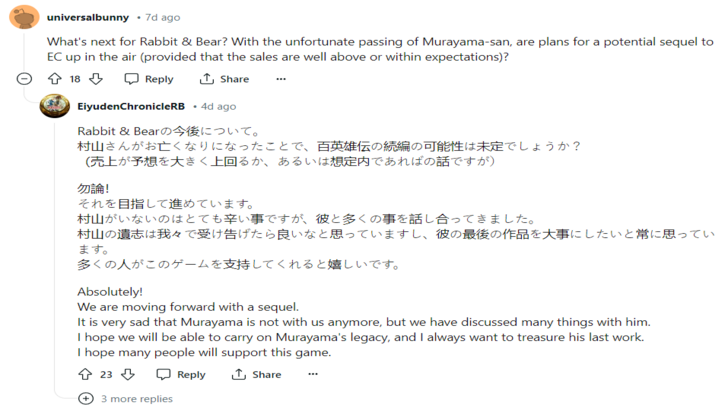Screen dimensions: 728x410
Task: Downvote the EiyudenChronicleRB reply
Action: click(x=127, y=374)
